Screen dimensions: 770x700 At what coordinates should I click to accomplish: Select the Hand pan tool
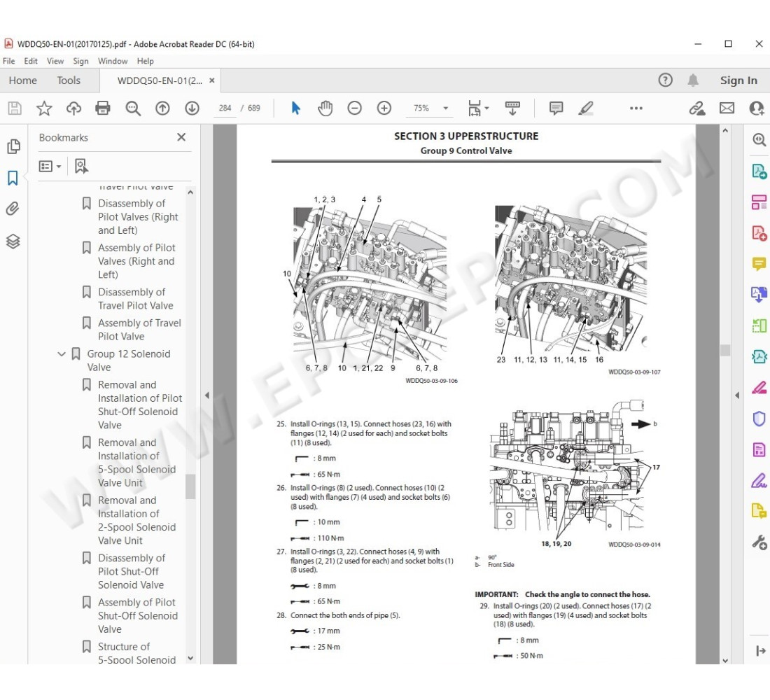[x=325, y=108]
